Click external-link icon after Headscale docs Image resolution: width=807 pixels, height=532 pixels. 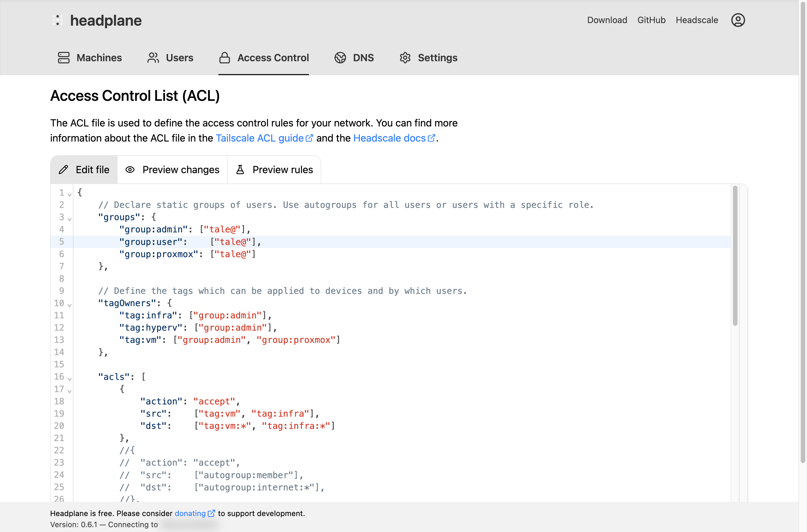pyautogui.click(x=431, y=138)
